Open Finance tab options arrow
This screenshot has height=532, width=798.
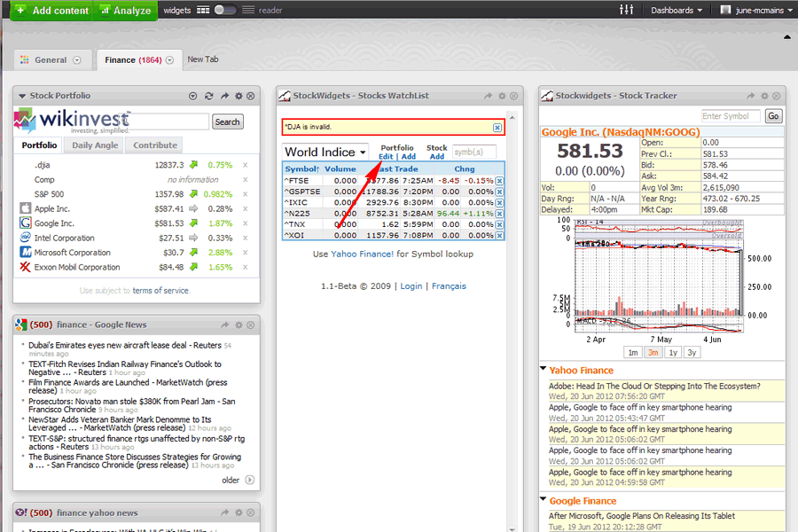169,60
